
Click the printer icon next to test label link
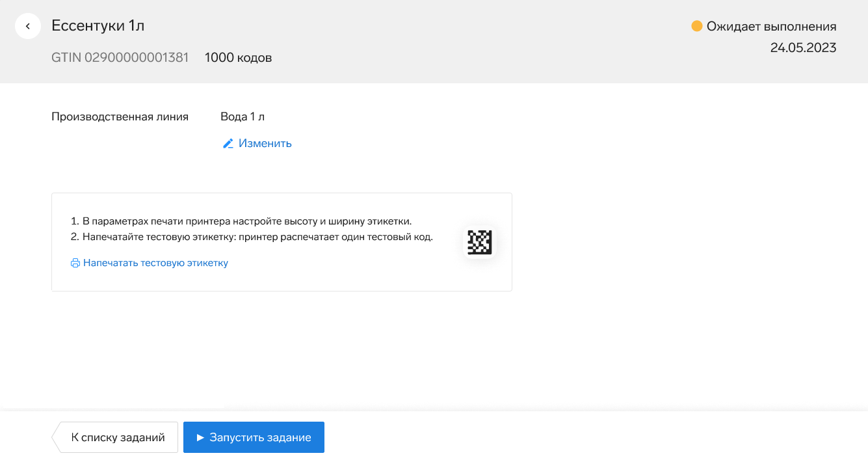(75, 263)
